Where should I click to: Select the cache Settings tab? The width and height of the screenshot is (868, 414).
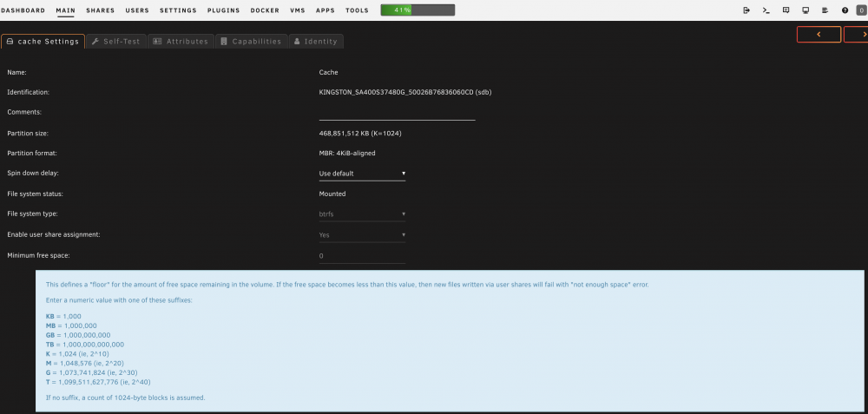pyautogui.click(x=43, y=42)
